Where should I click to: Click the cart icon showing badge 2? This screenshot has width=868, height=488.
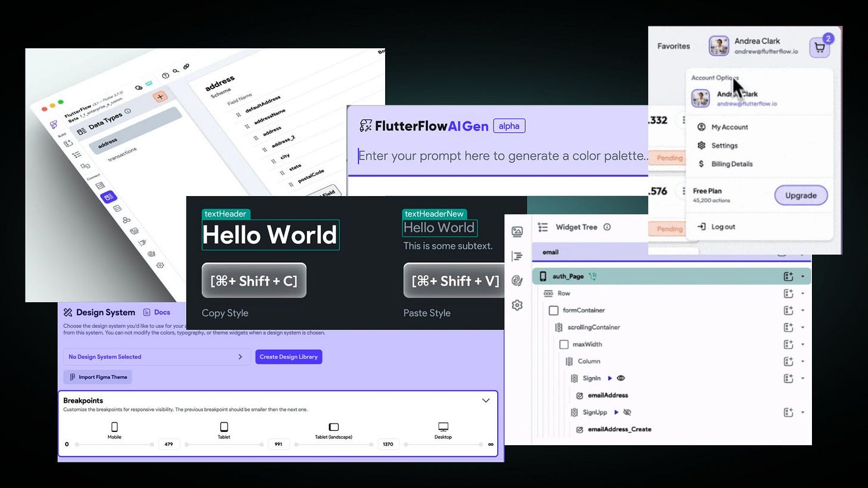tap(820, 47)
